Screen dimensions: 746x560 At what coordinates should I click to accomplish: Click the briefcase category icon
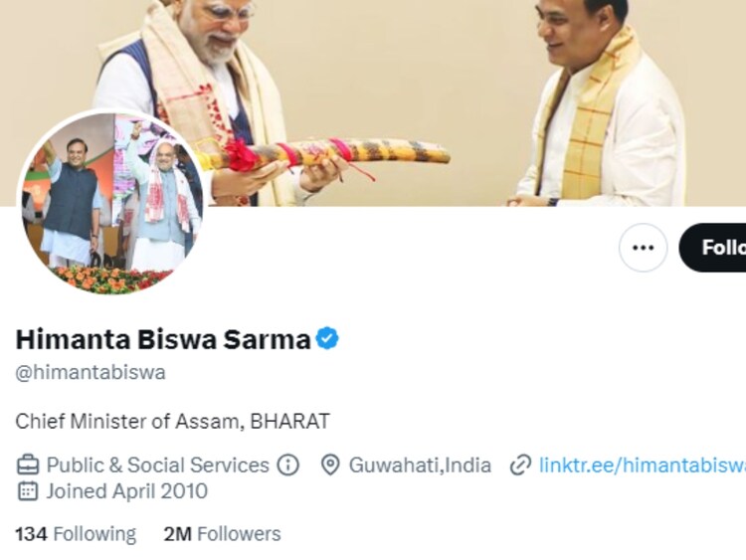click(28, 465)
